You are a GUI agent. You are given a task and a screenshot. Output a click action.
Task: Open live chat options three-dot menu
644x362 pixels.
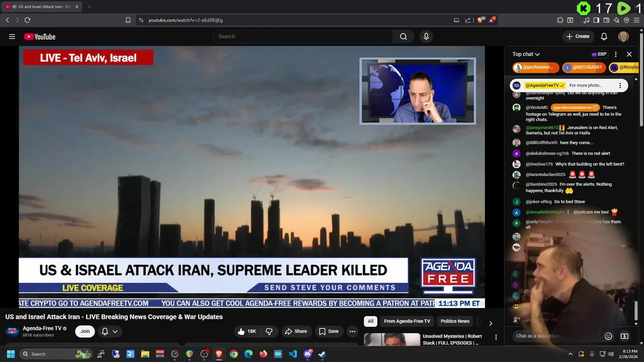[x=615, y=54]
